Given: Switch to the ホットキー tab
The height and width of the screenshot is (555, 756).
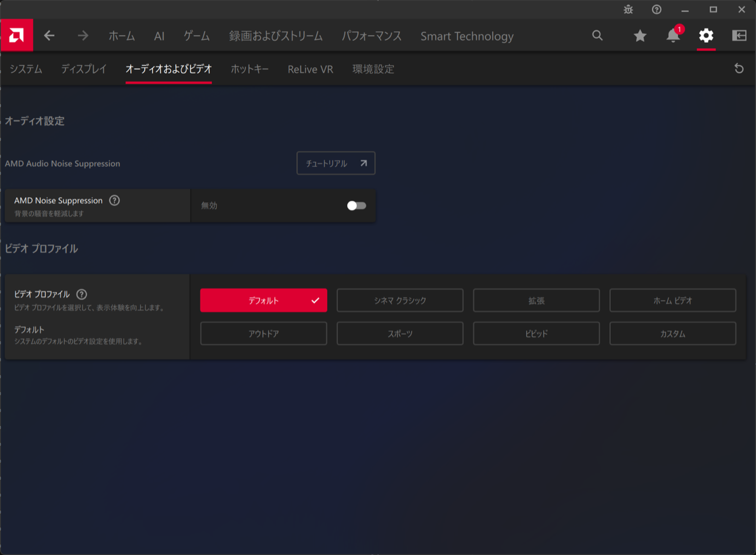Looking at the screenshot, I should [250, 69].
